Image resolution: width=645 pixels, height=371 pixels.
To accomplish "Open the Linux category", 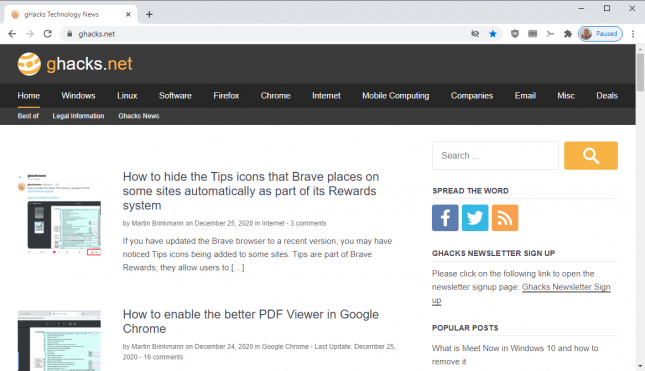I will (127, 95).
